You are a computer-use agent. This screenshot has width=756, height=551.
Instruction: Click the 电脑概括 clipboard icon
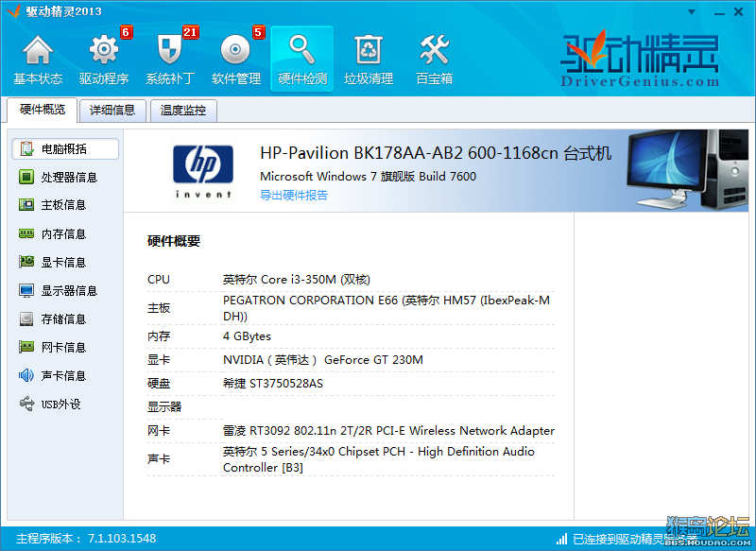click(27, 149)
